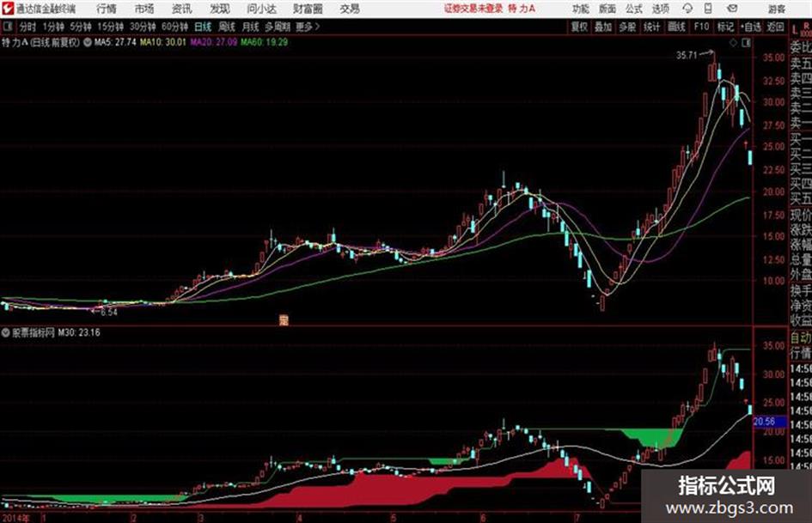The width and height of the screenshot is (812, 523).
Task: Click the MA60: 19.29 indicator value
Action: click(x=264, y=42)
